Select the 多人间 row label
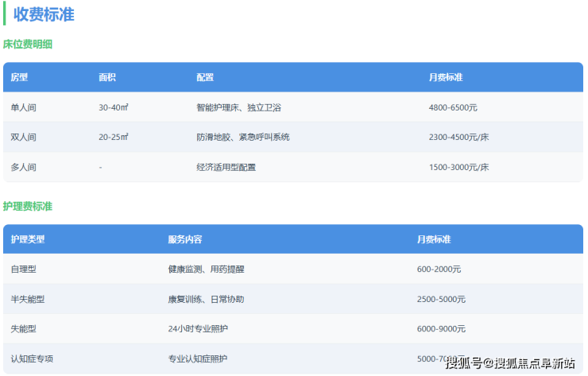 (23, 167)
